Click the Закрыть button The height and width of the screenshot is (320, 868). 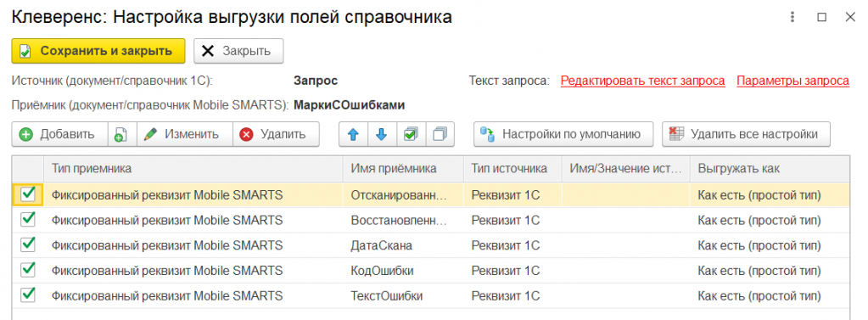238,51
